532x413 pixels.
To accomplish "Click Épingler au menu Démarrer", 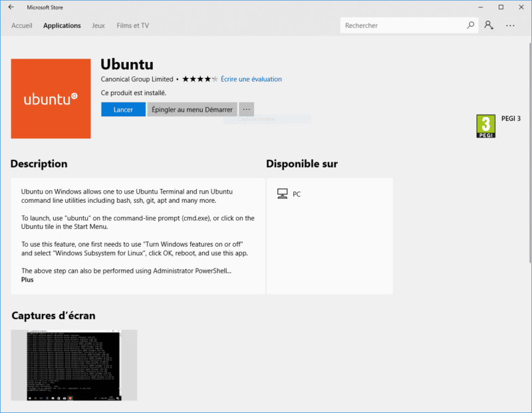I will 192,109.
